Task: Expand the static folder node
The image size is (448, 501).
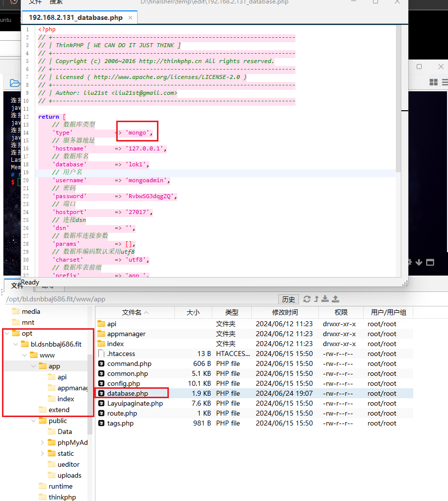Action: pos(43,453)
